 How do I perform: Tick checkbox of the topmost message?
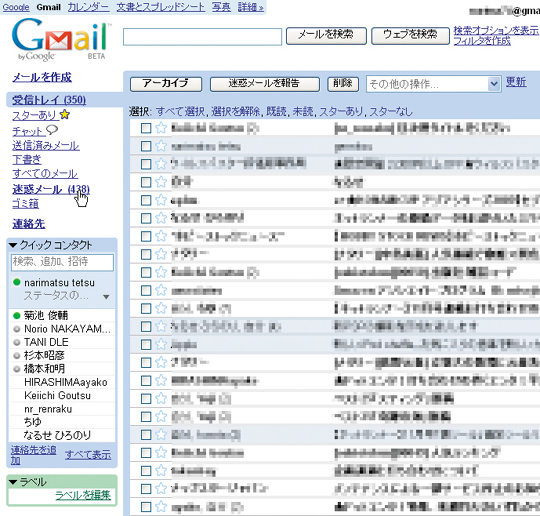[x=146, y=128]
